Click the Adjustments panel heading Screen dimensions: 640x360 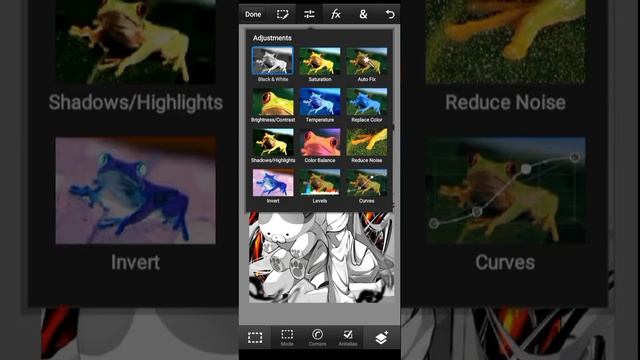272,38
